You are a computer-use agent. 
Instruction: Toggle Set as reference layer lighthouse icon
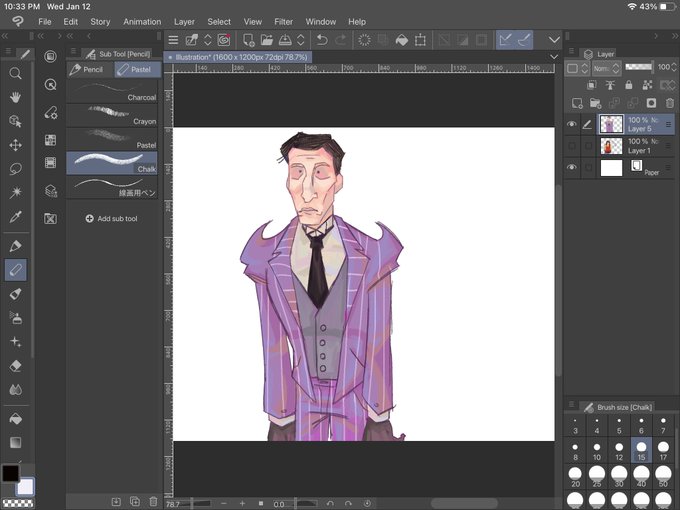click(610, 85)
